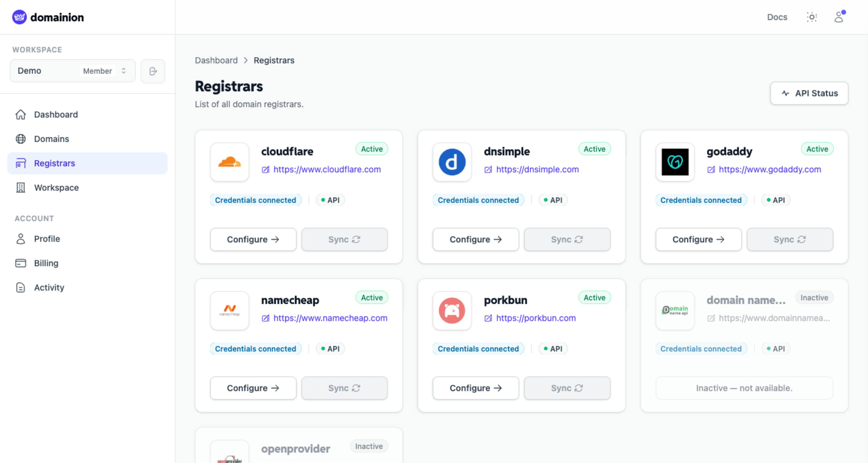Click the workspace sign-out icon button

[x=153, y=71]
